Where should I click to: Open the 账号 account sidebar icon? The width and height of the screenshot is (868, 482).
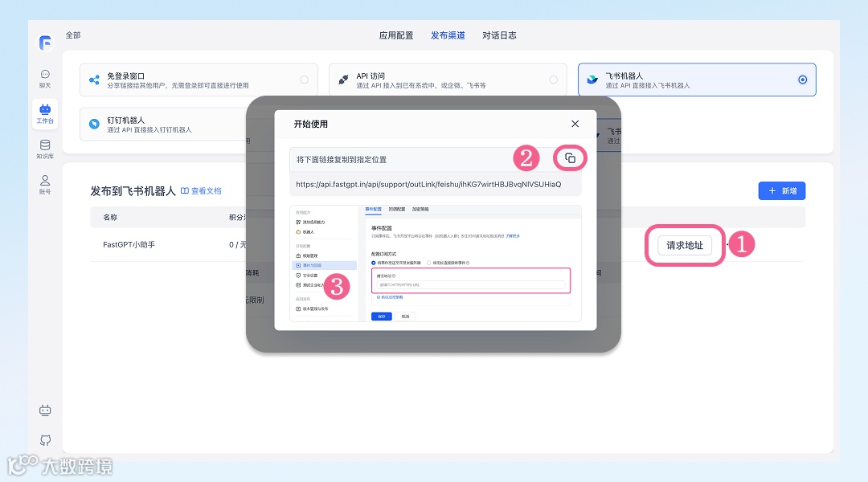[x=45, y=184]
